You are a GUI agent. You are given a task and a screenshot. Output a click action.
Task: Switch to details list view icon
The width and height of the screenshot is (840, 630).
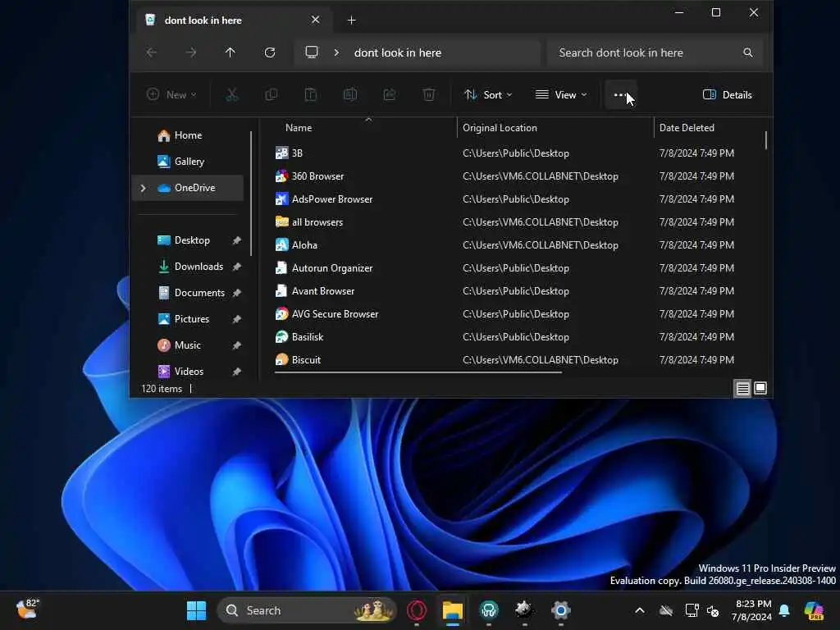point(742,388)
